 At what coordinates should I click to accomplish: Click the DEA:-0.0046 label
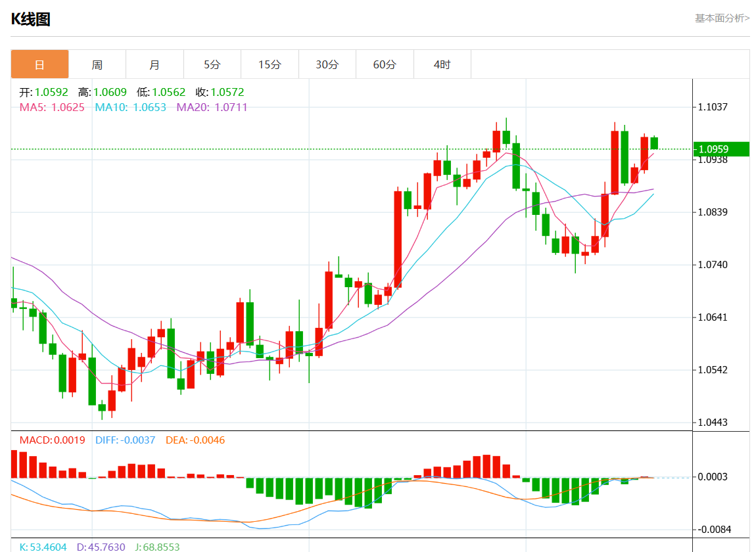tap(195, 440)
